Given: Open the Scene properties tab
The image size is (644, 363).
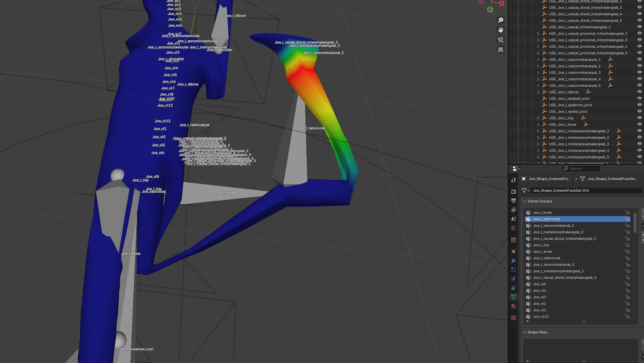Looking at the screenshot, I should 514,219.
